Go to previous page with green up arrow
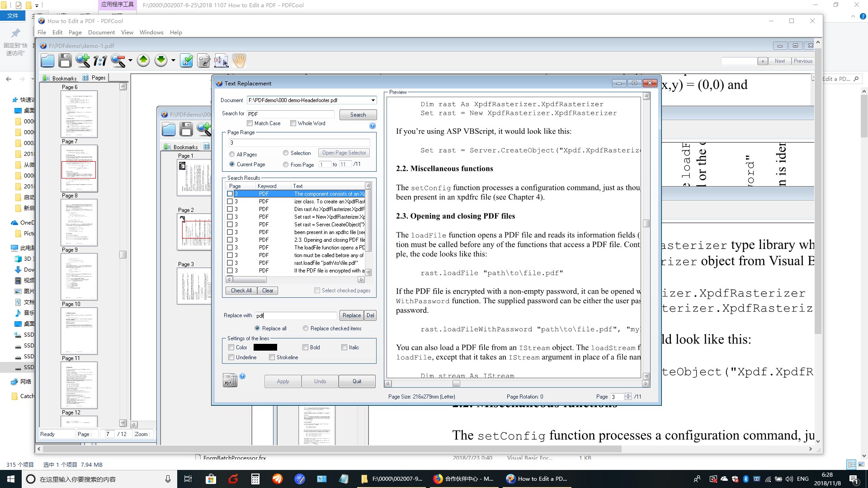This screenshot has height=488, width=868. click(x=143, y=61)
